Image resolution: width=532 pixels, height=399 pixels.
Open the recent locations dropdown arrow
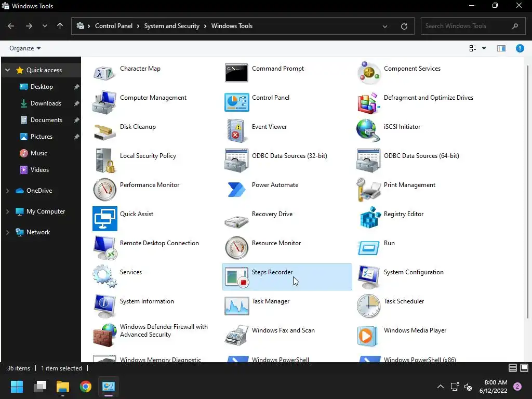coord(45,26)
